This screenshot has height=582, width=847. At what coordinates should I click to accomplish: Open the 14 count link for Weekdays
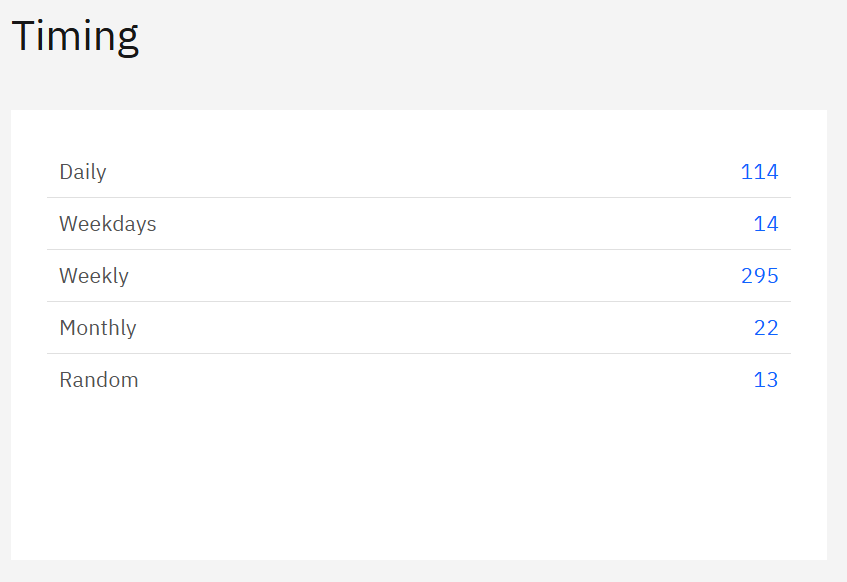[766, 224]
